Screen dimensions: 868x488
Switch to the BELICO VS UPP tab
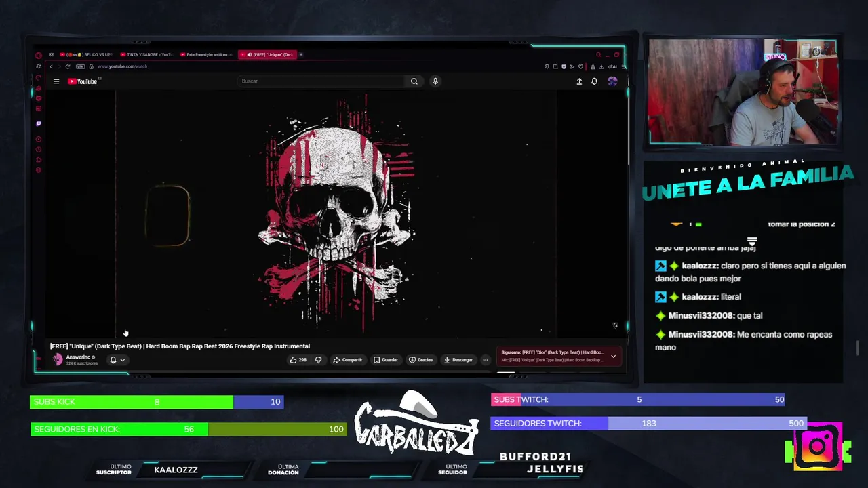(x=87, y=54)
